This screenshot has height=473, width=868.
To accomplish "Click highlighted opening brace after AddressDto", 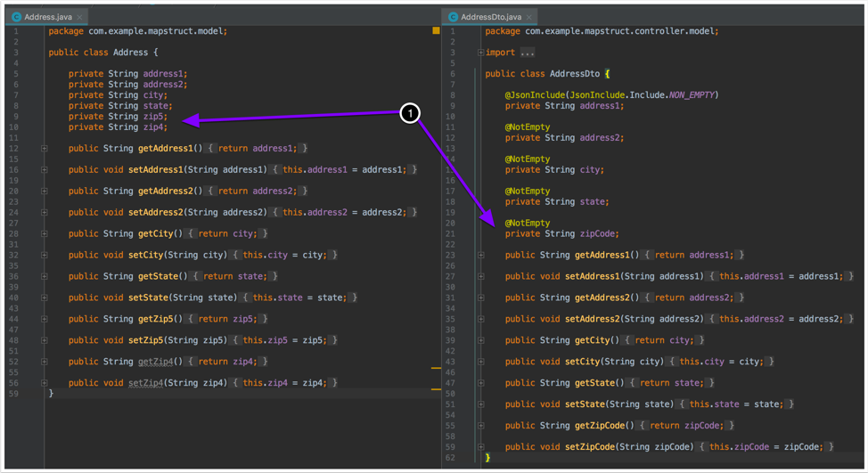I will click(x=607, y=74).
